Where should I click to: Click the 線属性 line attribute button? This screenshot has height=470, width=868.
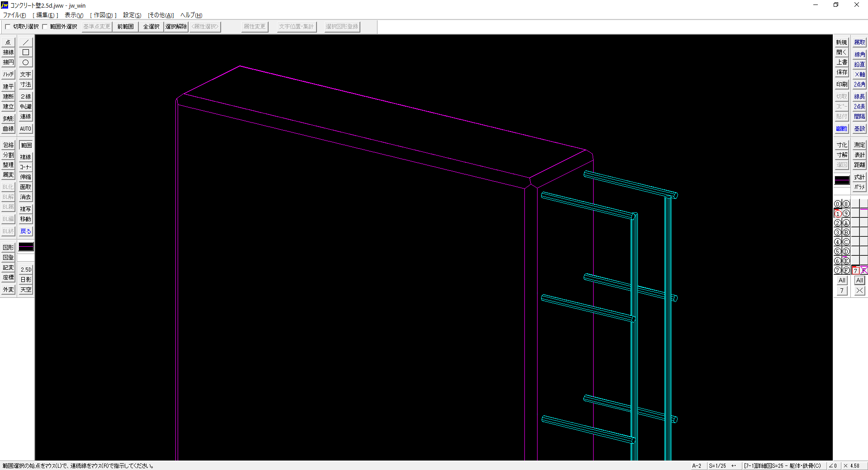841,129
